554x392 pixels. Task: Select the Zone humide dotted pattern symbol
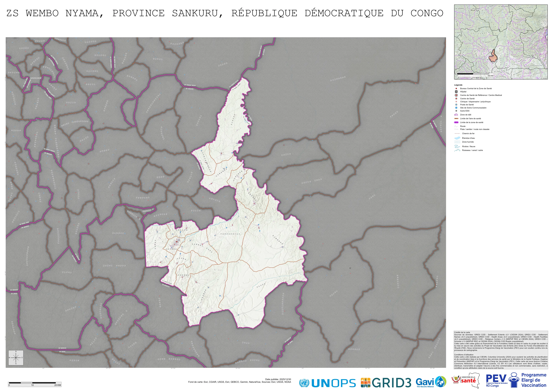457,142
